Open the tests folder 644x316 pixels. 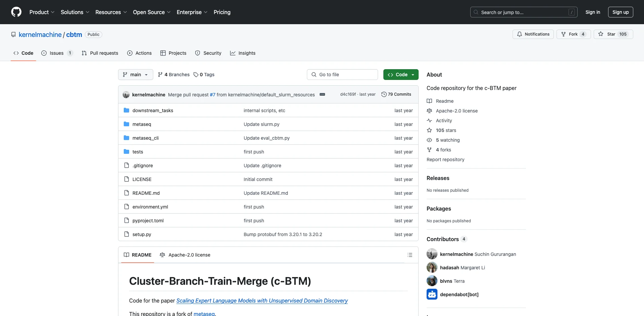pos(138,152)
